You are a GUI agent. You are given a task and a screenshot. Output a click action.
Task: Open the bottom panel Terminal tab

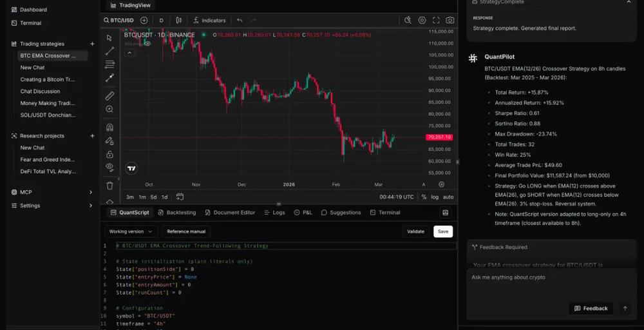pos(385,213)
